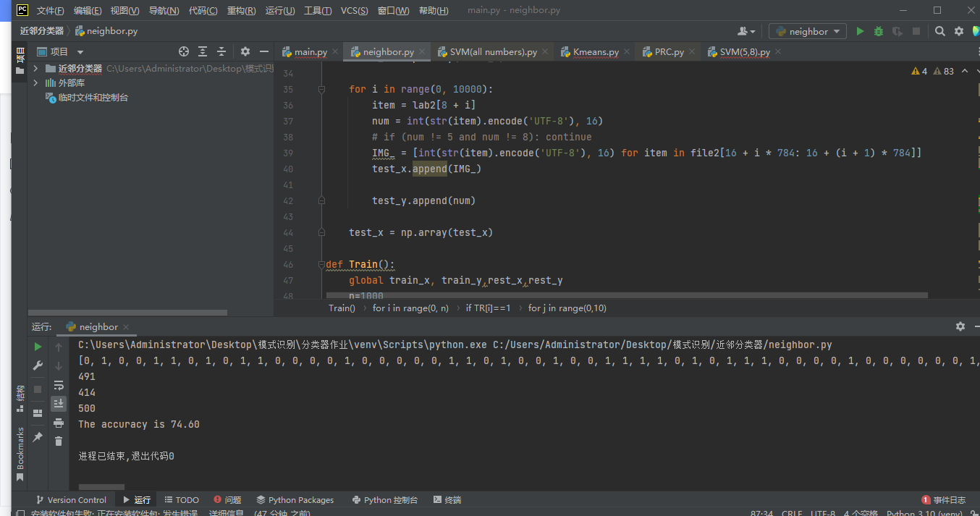Expand the 近邻分类器 project folder
The width and height of the screenshot is (980, 516).
coord(35,68)
